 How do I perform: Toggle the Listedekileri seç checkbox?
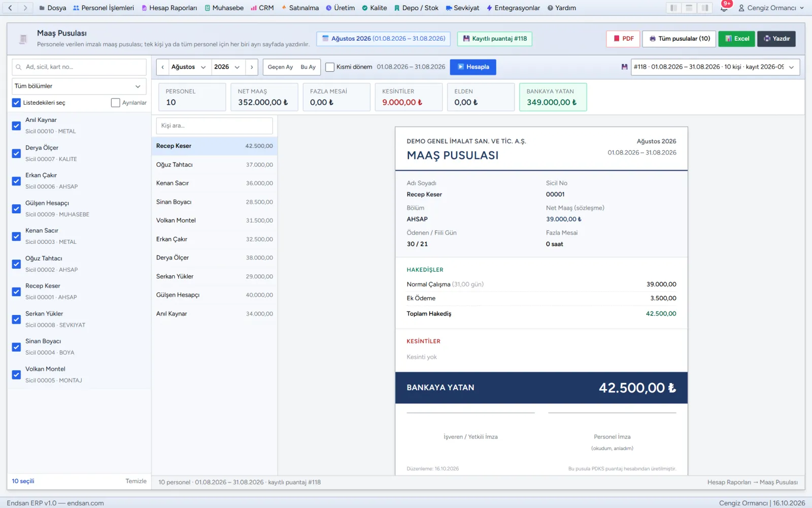(x=16, y=103)
